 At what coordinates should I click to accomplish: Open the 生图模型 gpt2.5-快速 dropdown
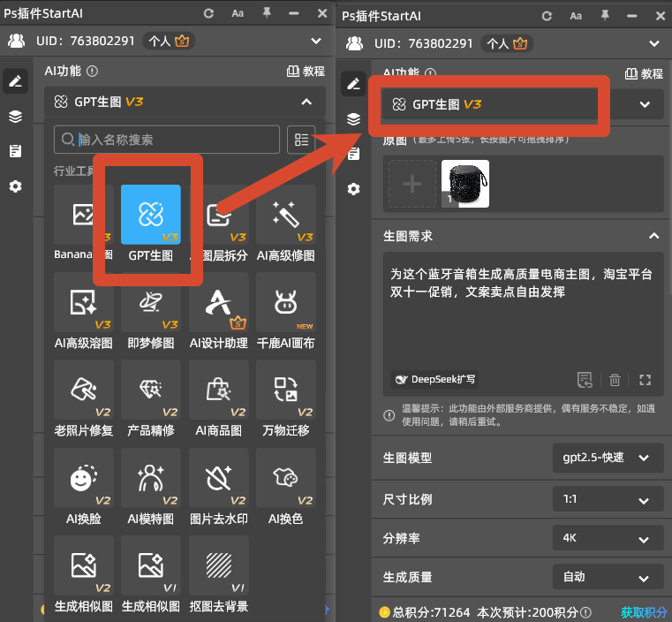click(608, 458)
